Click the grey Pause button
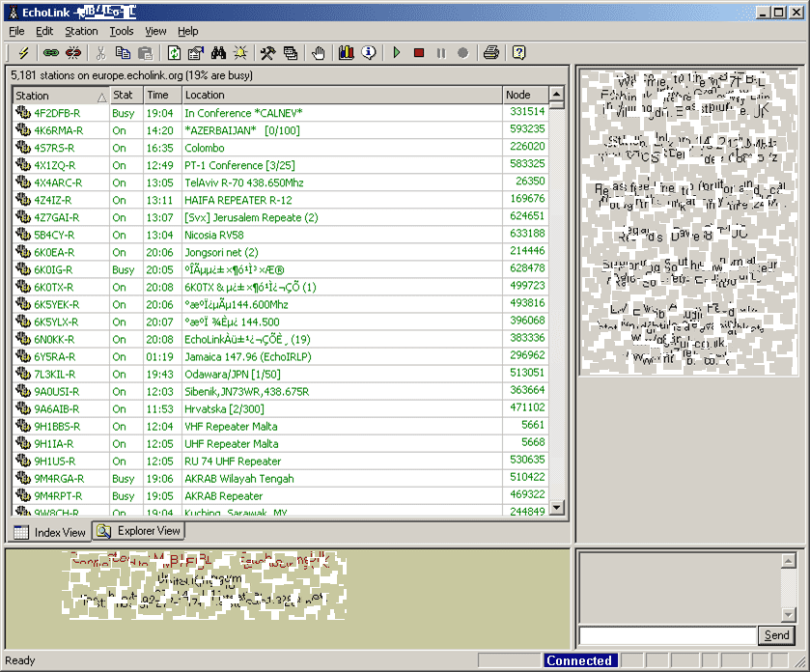Viewport: 810px width, 672px height. tap(440, 53)
